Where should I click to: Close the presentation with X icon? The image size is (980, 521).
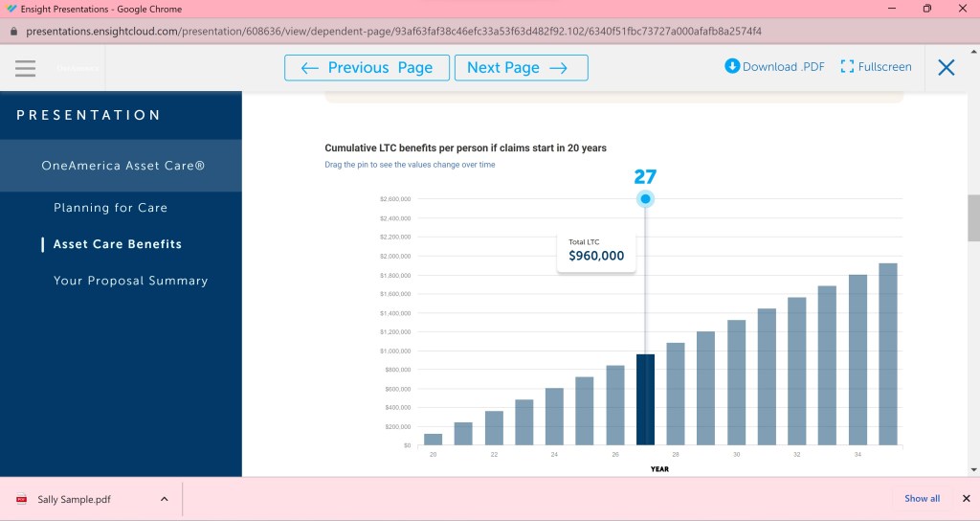coord(947,67)
